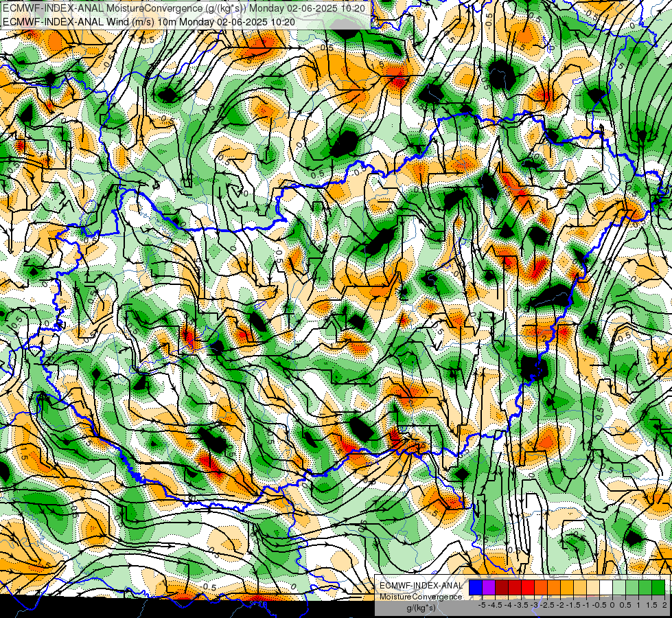
Task: Click the legend value '2'
Action: tap(664, 605)
